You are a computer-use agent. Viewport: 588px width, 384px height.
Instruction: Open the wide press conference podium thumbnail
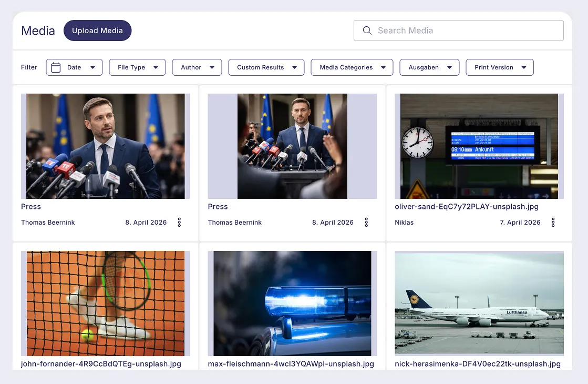(x=292, y=146)
